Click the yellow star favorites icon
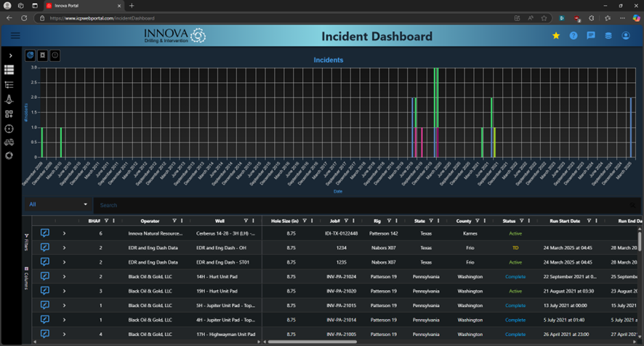This screenshot has width=644, height=346. [x=556, y=36]
